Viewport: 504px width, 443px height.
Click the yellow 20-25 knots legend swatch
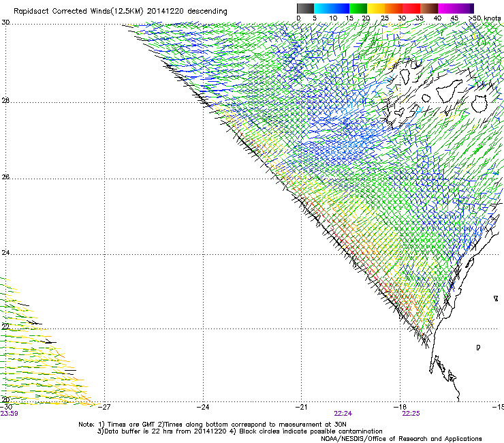tap(376, 9)
